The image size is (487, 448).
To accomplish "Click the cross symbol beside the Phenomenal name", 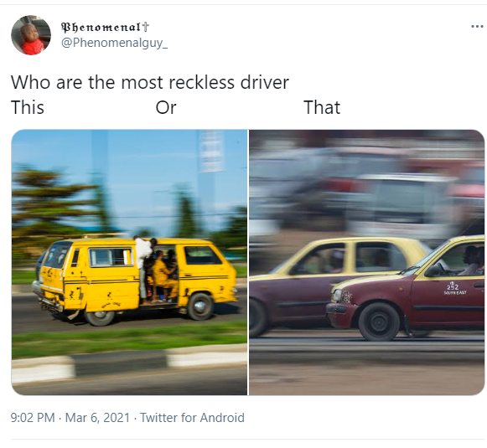I will pos(145,28).
